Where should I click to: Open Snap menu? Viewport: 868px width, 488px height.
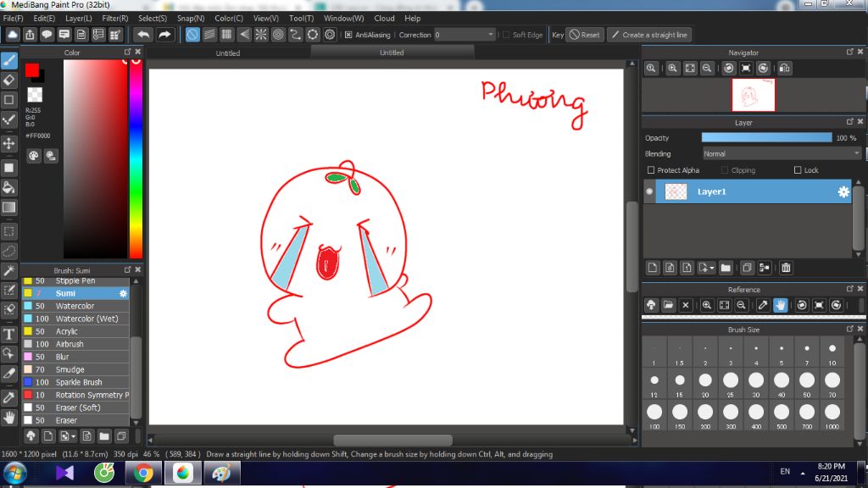(x=191, y=19)
